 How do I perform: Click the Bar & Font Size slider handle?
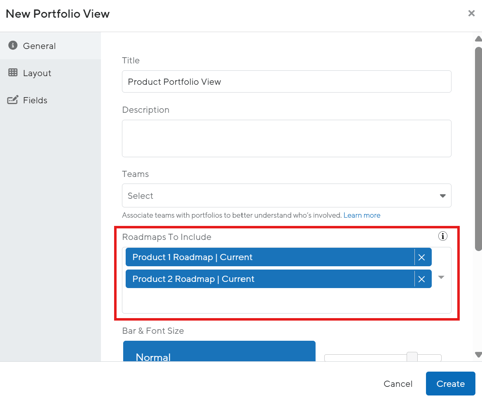(412, 357)
